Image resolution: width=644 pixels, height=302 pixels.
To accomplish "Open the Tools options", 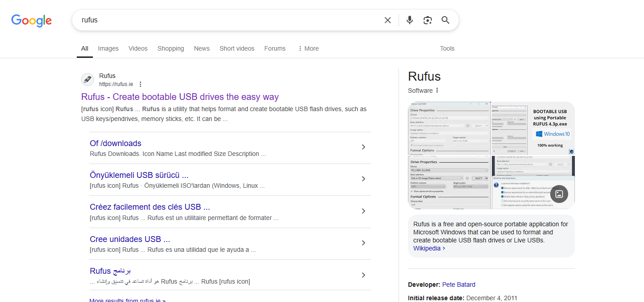I will pyautogui.click(x=447, y=48).
